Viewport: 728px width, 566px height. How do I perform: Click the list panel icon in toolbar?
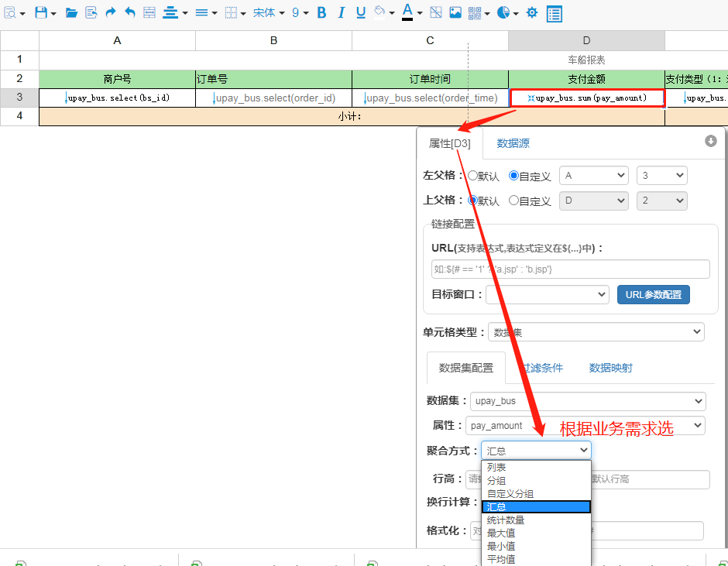point(555,14)
